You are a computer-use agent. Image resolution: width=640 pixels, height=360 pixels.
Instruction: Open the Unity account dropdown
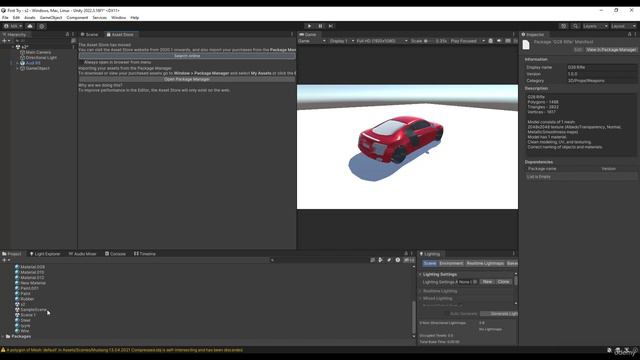point(13,26)
